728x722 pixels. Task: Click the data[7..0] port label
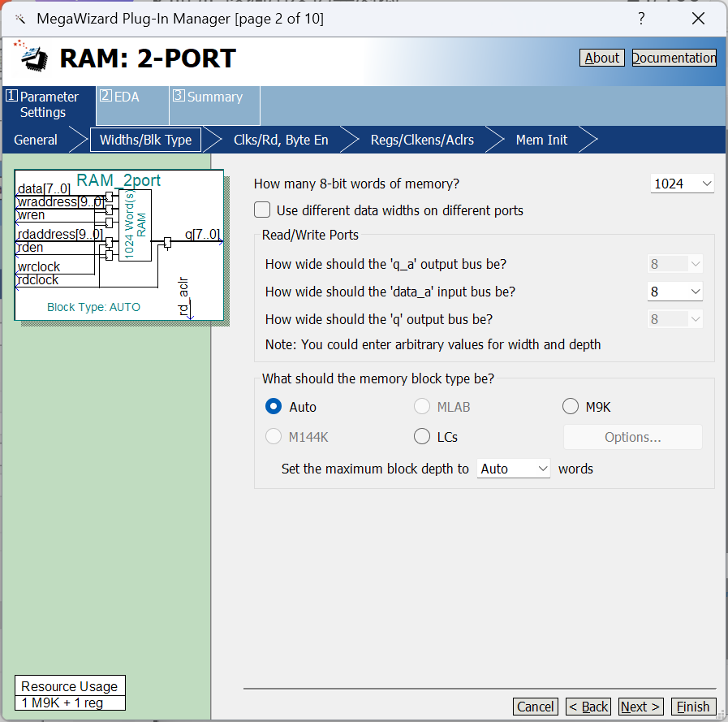(44, 188)
